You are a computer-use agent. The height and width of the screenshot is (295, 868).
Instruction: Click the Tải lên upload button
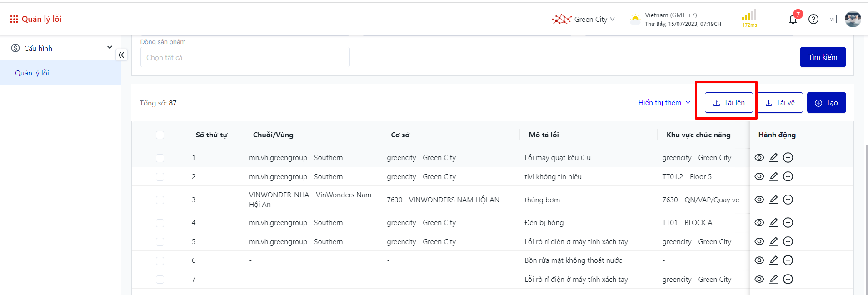[728, 103]
